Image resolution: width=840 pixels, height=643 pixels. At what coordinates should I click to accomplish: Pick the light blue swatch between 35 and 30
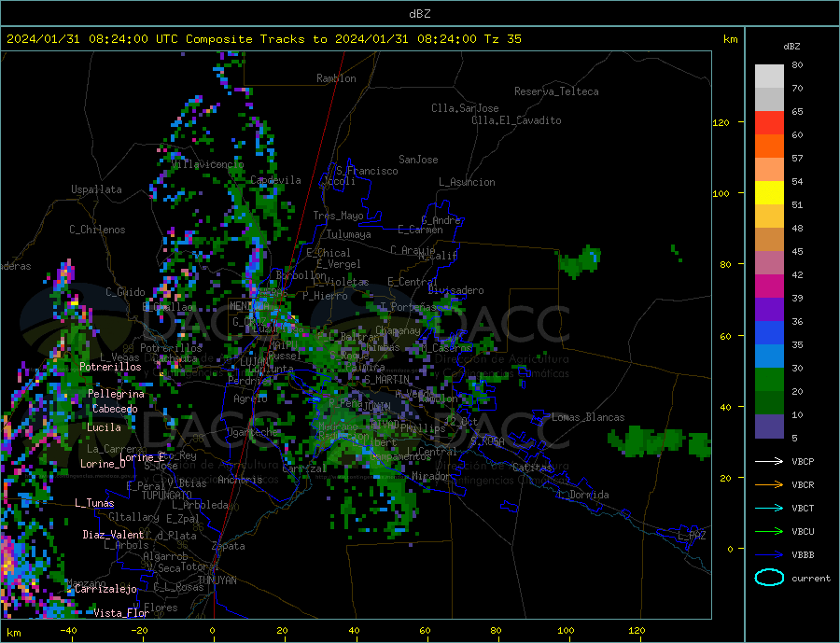tap(769, 356)
